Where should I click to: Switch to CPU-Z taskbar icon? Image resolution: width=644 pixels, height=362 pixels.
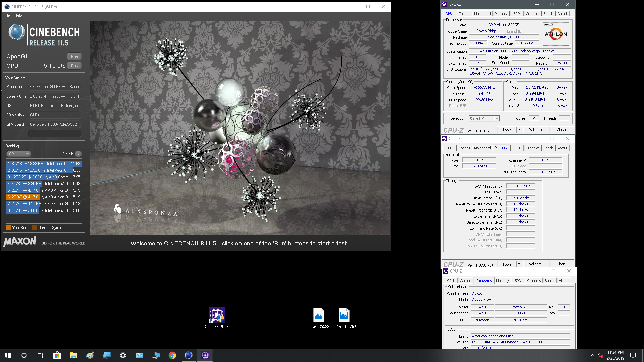click(205, 355)
